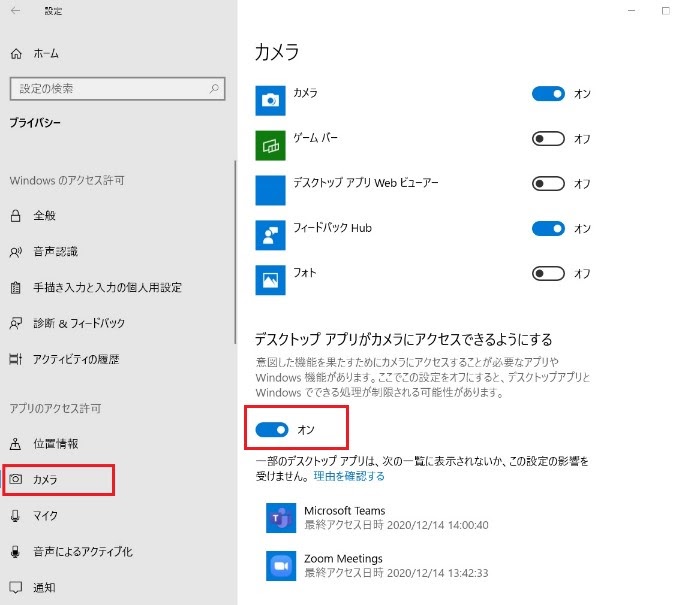Click the プライバシー heading

point(35,123)
